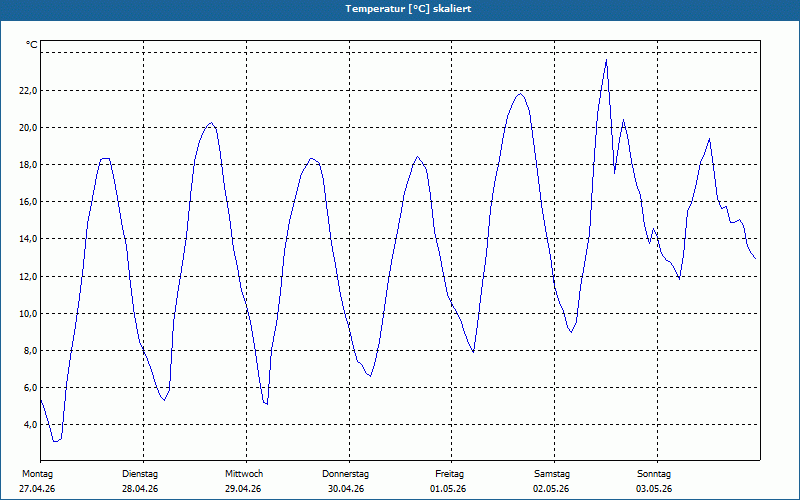Click the "Samstag" day label
This screenshot has width=800, height=500.
pyautogui.click(x=552, y=474)
